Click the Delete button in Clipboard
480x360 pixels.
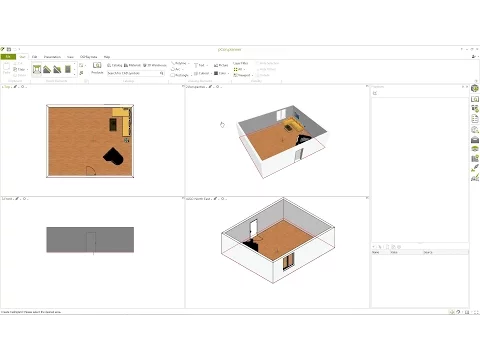(20, 75)
